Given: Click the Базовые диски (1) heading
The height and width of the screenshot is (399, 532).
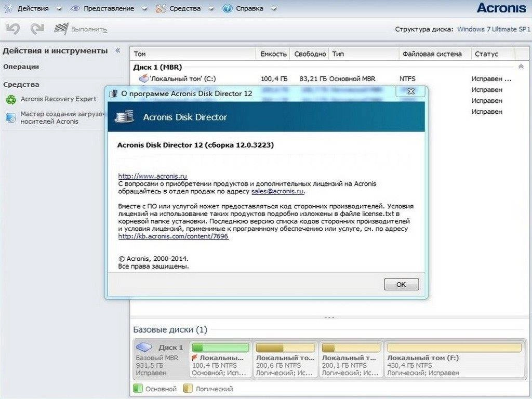Looking at the screenshot, I should [170, 330].
